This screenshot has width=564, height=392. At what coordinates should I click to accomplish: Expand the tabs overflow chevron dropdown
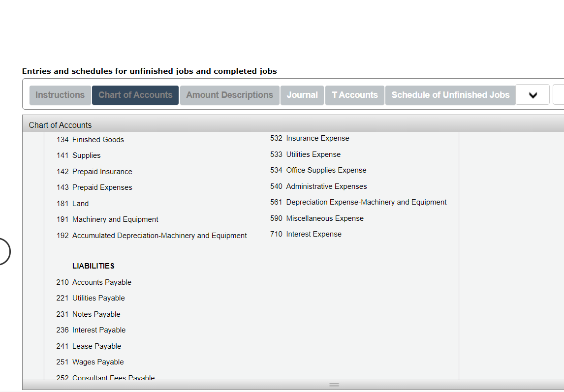pos(533,95)
